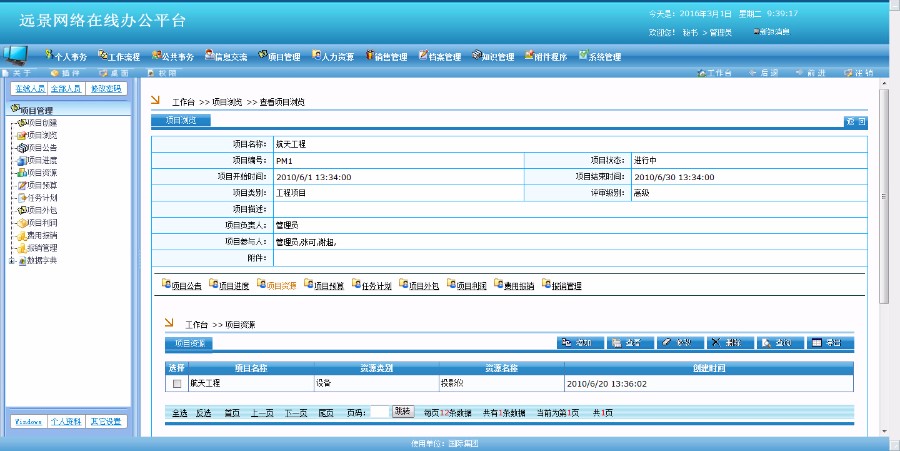Click the 在线人员 link
Image resolution: width=900 pixels, height=451 pixels.
tap(30, 88)
